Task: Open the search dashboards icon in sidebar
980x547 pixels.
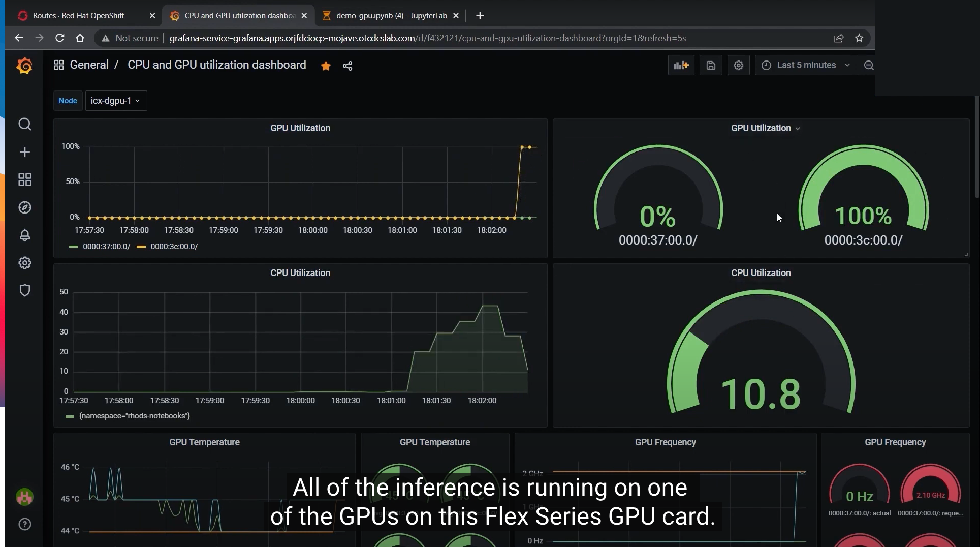Action: click(24, 125)
